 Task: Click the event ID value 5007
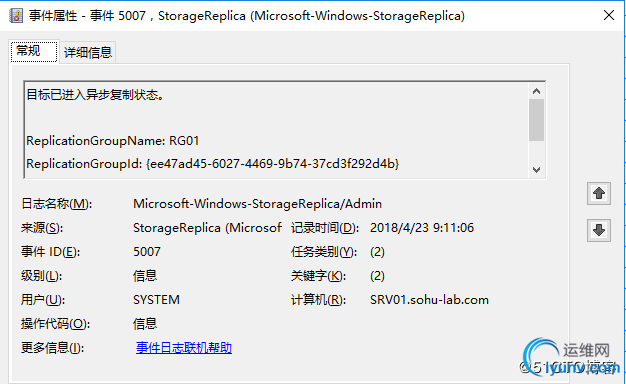tap(147, 252)
